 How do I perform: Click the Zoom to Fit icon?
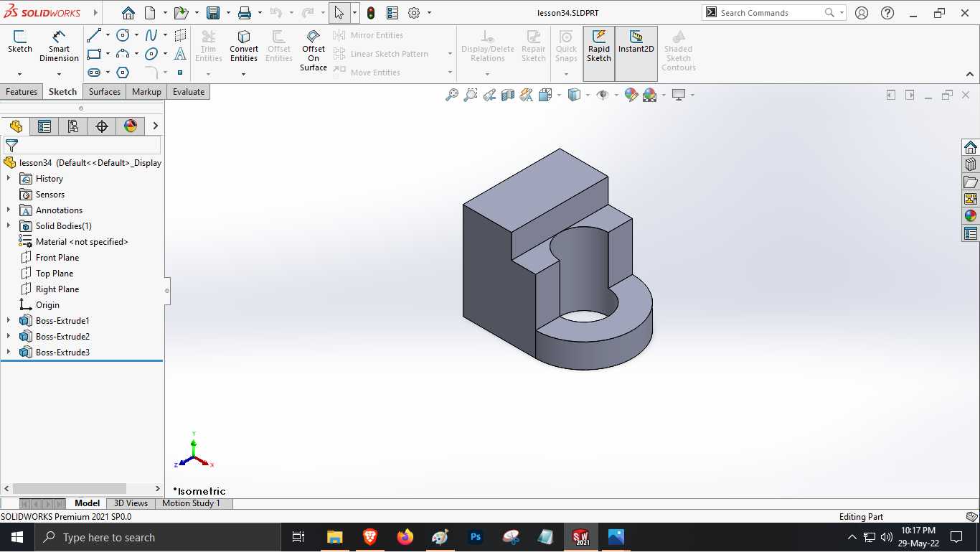452,95
